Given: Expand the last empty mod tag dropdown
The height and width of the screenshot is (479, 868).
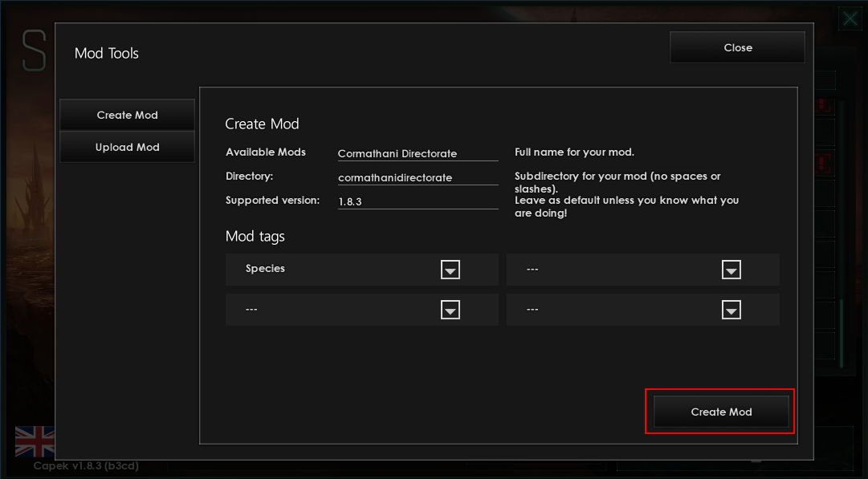Looking at the screenshot, I should [731, 310].
